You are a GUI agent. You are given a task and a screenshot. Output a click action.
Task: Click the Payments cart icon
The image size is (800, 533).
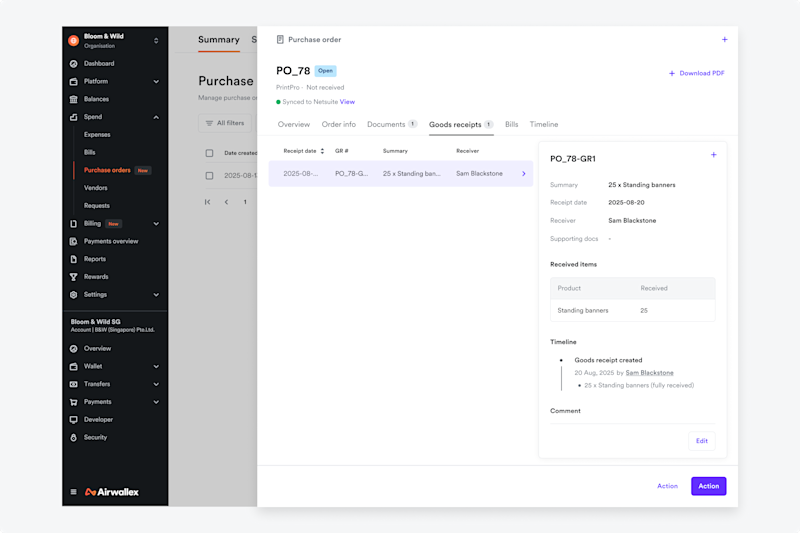click(73, 402)
